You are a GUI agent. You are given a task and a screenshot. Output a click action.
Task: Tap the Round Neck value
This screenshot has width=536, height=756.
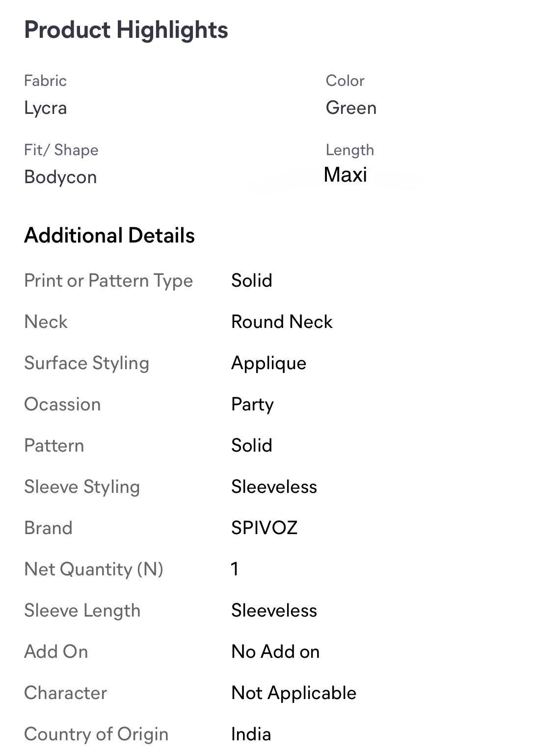(x=282, y=322)
